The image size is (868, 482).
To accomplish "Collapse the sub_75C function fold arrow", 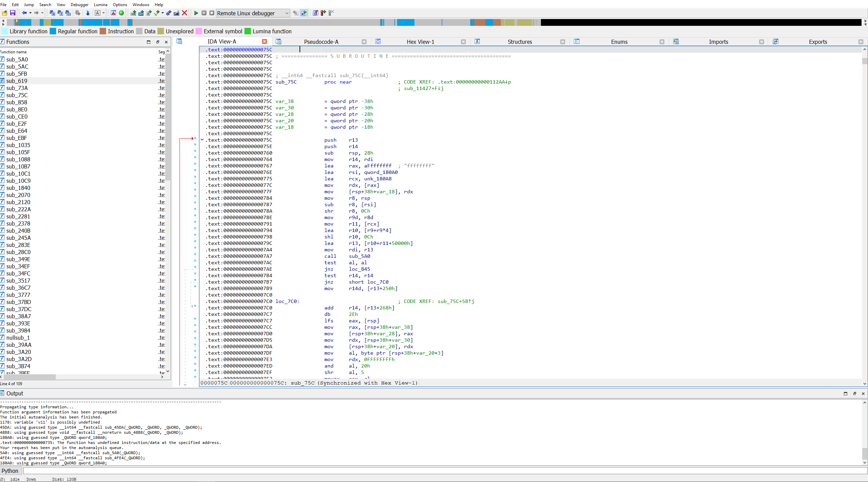I will 202,140.
